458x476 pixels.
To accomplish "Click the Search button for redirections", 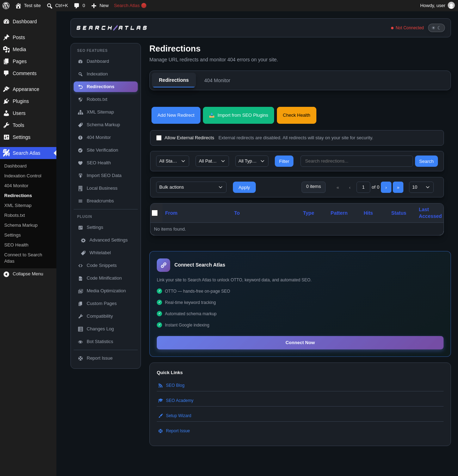I will (426, 161).
